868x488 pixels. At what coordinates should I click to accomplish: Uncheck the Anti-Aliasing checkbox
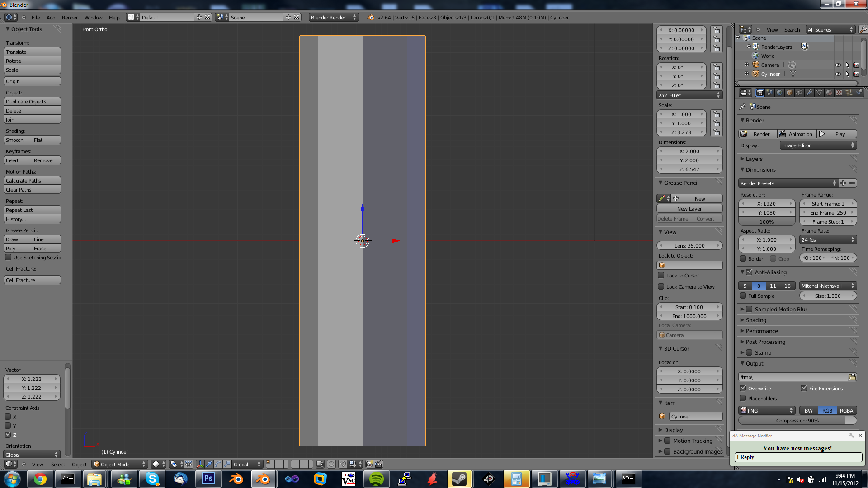[749, 272]
